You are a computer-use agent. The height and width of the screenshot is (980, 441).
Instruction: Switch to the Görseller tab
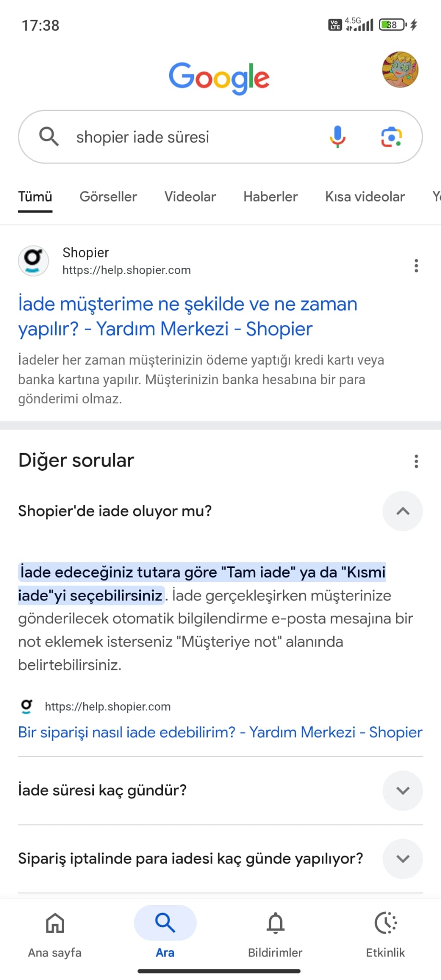[x=108, y=197]
